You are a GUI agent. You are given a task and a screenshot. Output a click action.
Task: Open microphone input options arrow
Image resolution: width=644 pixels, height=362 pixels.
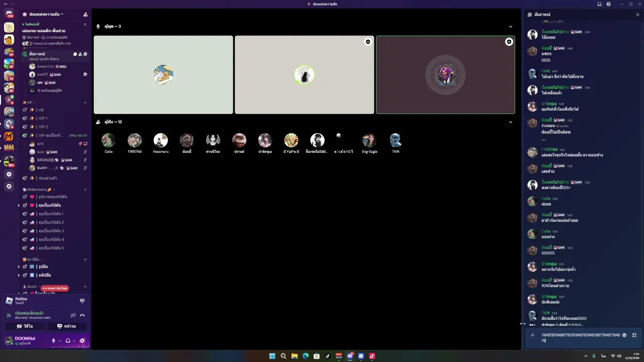click(x=59, y=341)
